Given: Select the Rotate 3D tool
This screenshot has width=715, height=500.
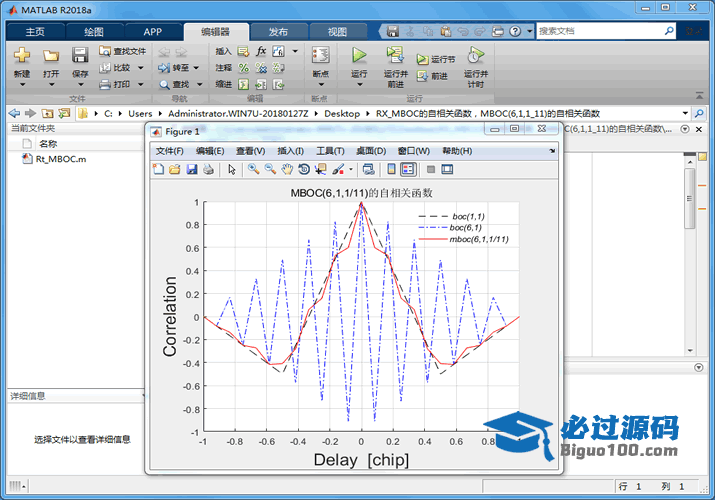Looking at the screenshot, I should coord(303,169).
